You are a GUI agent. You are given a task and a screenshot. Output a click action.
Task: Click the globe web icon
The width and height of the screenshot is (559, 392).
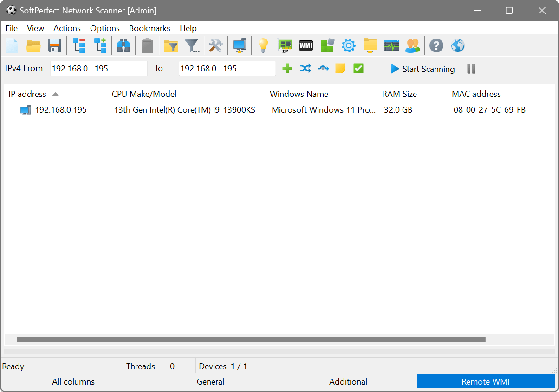coord(458,45)
